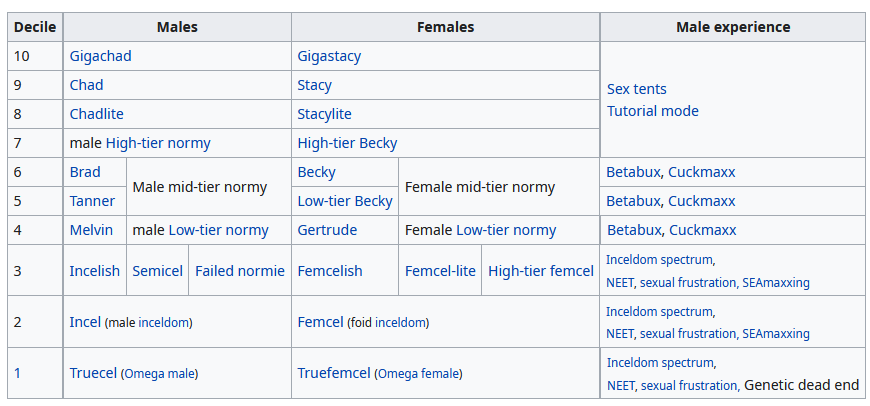Click the Tutorial mode link
The width and height of the screenshot is (870, 406).
[652, 111]
